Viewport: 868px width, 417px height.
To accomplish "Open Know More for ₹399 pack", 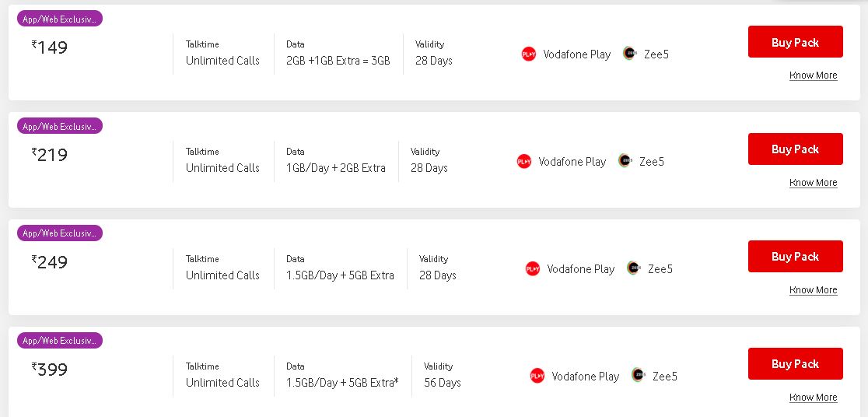I will coord(814,398).
